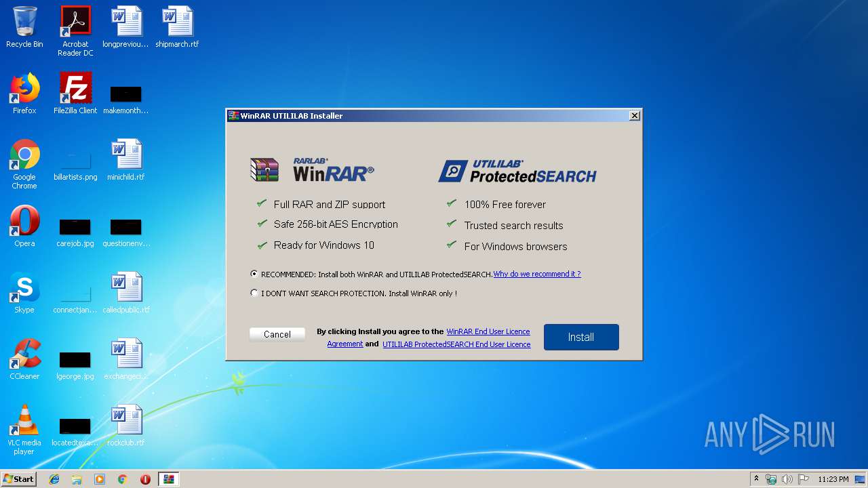The image size is (868, 488).
Task: Open the network tray icon
Action: click(x=771, y=479)
